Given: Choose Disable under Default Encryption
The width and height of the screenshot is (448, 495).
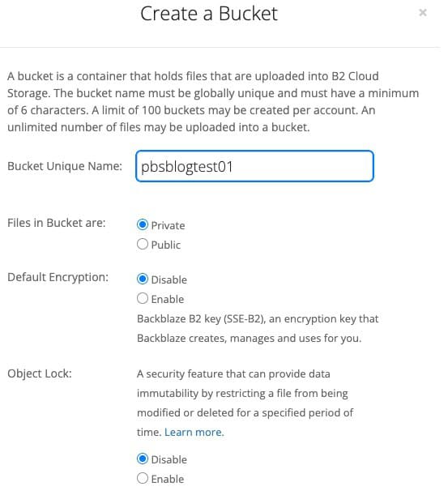Looking at the screenshot, I should 143,279.
